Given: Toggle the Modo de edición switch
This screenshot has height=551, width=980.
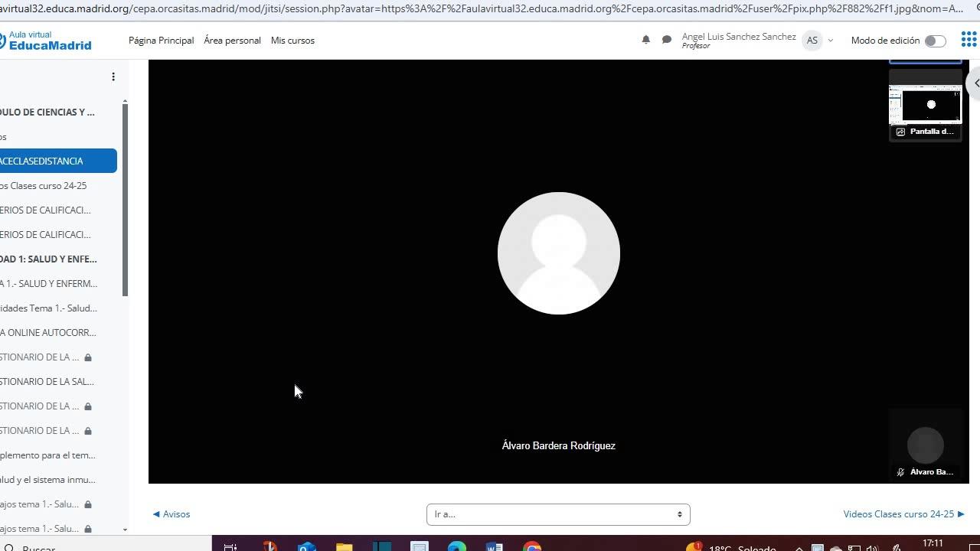Looking at the screenshot, I should (x=935, y=41).
